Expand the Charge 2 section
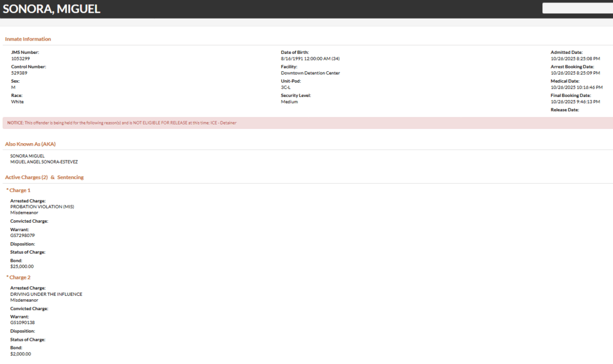This screenshot has width=613, height=364. (19, 278)
